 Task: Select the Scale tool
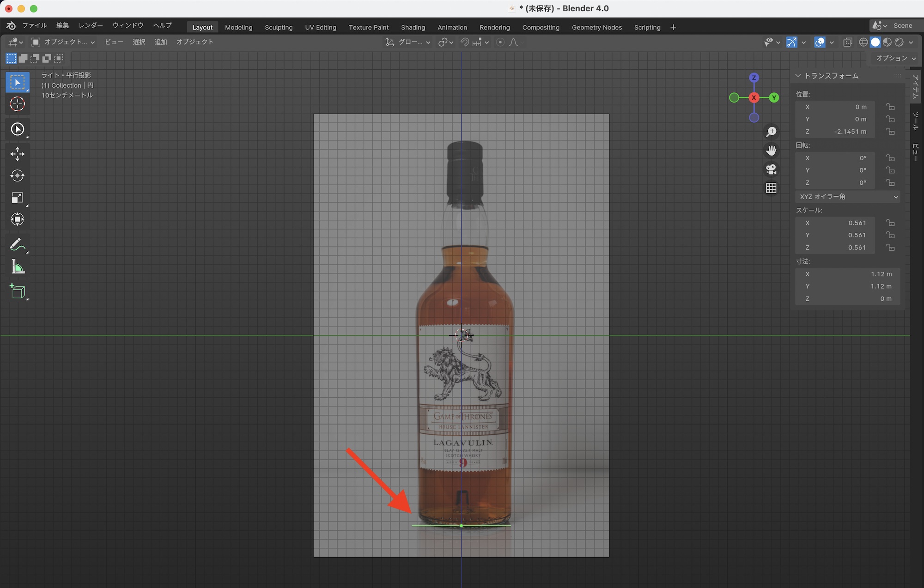18,198
